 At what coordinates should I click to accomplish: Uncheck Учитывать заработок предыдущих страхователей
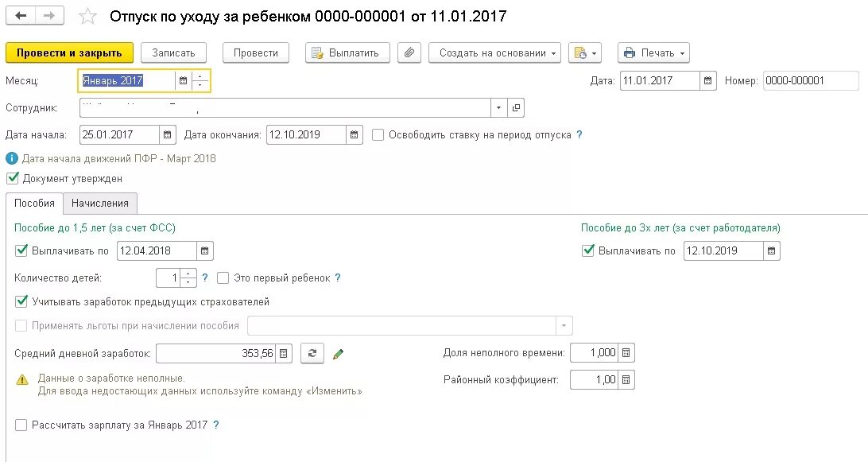pyautogui.click(x=20, y=301)
